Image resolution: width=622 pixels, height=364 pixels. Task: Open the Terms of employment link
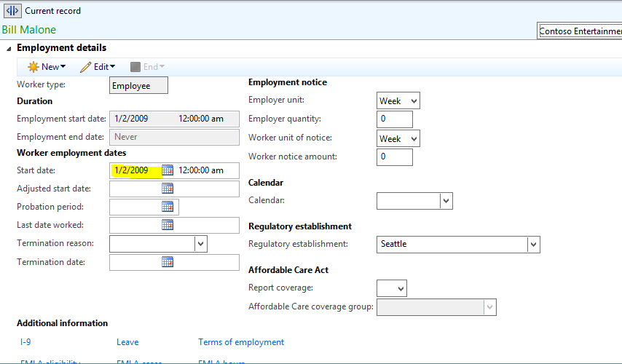click(x=241, y=342)
